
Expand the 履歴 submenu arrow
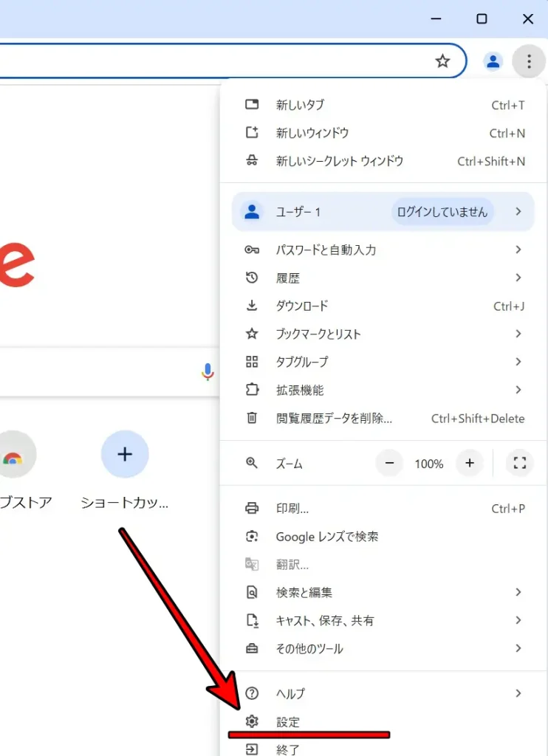pyautogui.click(x=518, y=278)
